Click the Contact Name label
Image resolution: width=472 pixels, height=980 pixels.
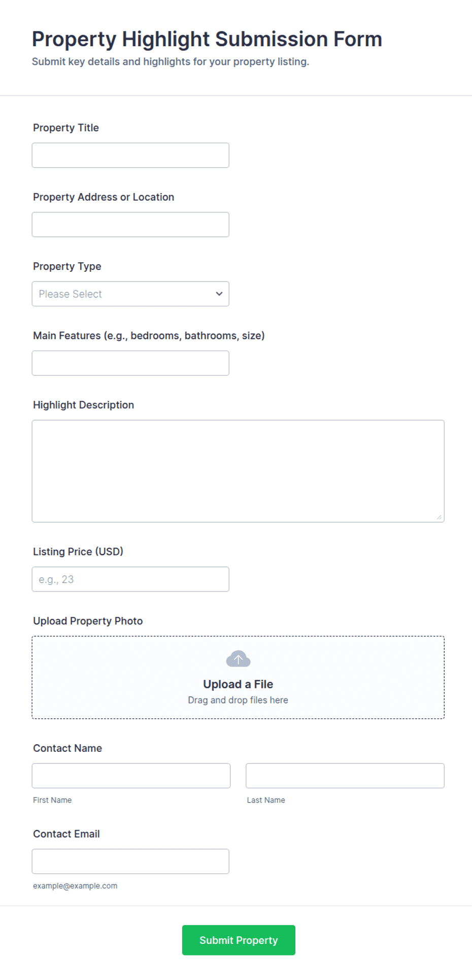pyautogui.click(x=68, y=748)
